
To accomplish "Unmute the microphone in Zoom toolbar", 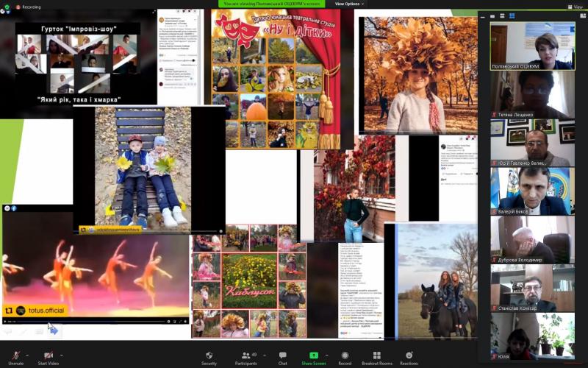I will click(x=15, y=358).
